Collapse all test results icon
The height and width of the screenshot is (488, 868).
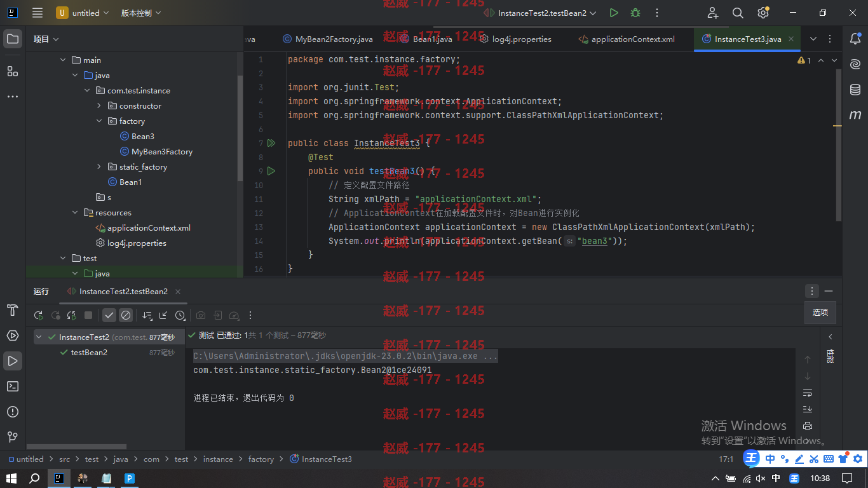[163, 315]
